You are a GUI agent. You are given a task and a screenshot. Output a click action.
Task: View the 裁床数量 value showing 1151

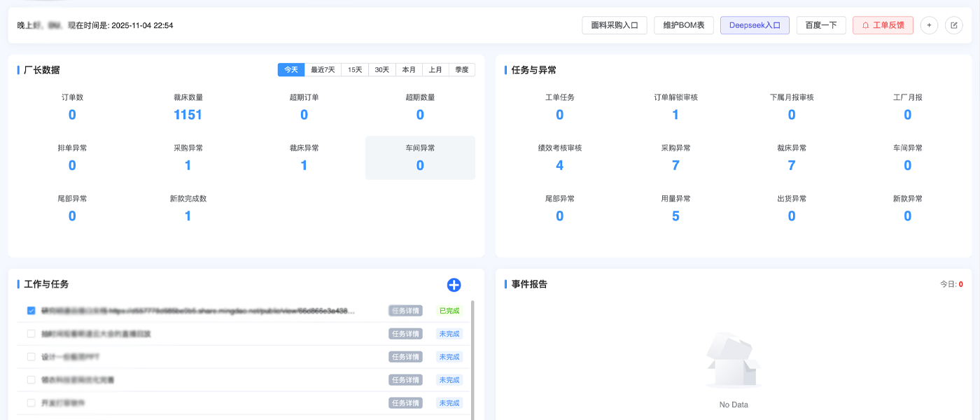(x=188, y=114)
